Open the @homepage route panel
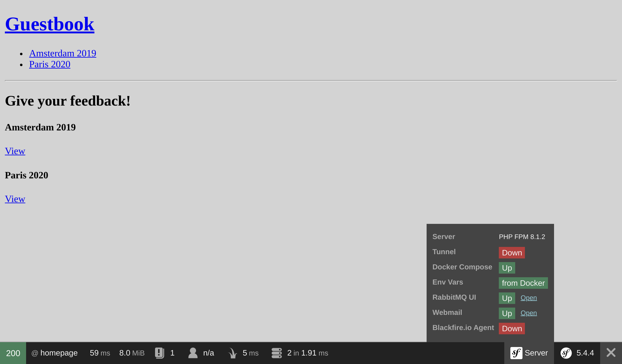 (55, 353)
